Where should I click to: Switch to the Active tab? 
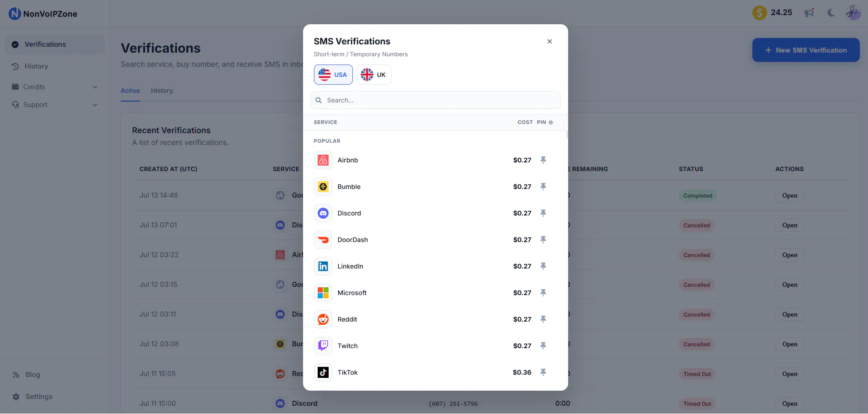click(x=130, y=91)
